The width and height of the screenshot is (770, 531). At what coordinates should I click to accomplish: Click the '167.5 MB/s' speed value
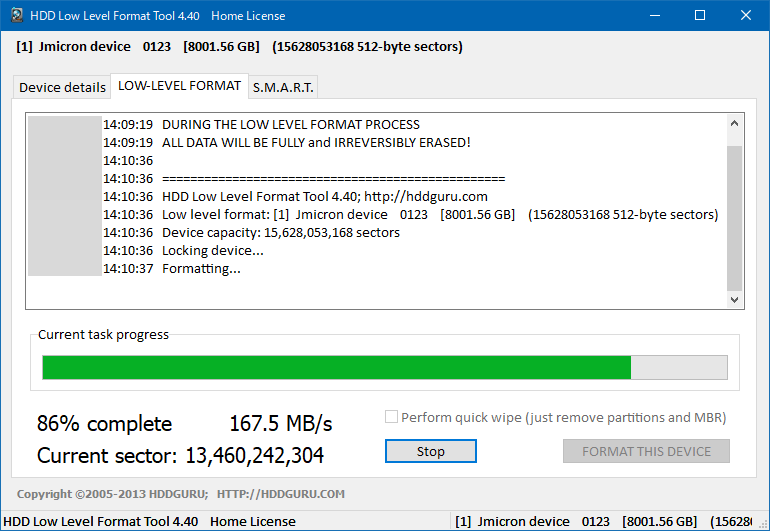tap(280, 423)
